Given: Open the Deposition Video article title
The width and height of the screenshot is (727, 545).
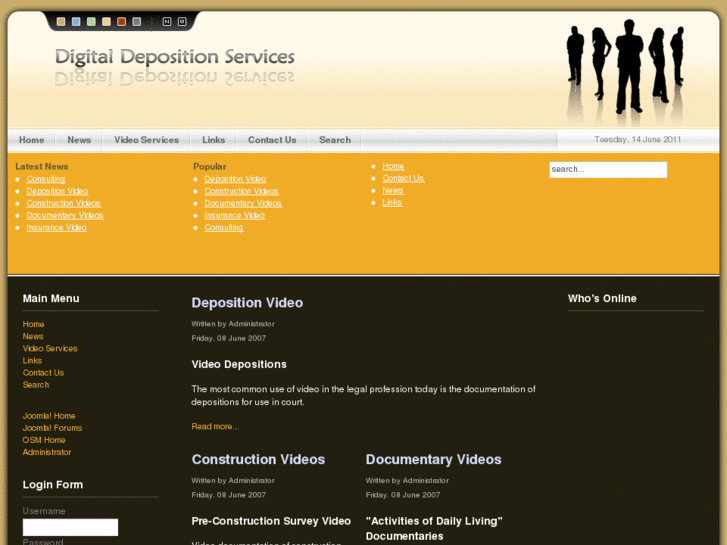Looking at the screenshot, I should [x=247, y=303].
